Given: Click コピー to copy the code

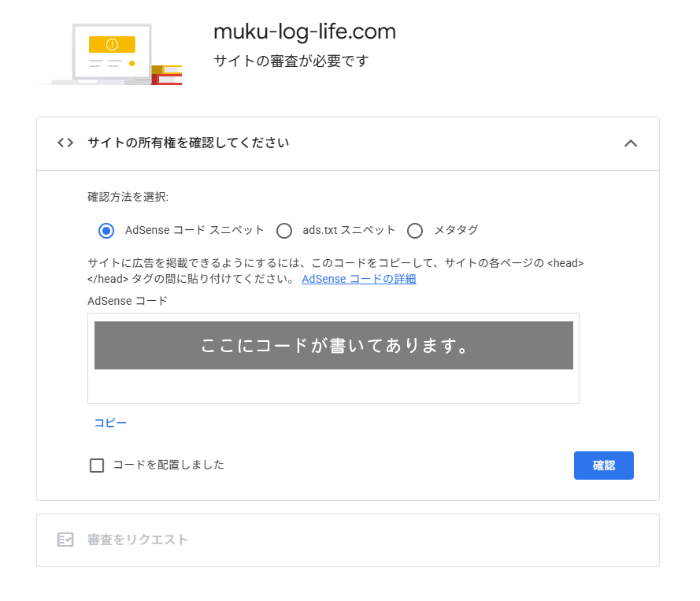Looking at the screenshot, I should pos(110,423).
